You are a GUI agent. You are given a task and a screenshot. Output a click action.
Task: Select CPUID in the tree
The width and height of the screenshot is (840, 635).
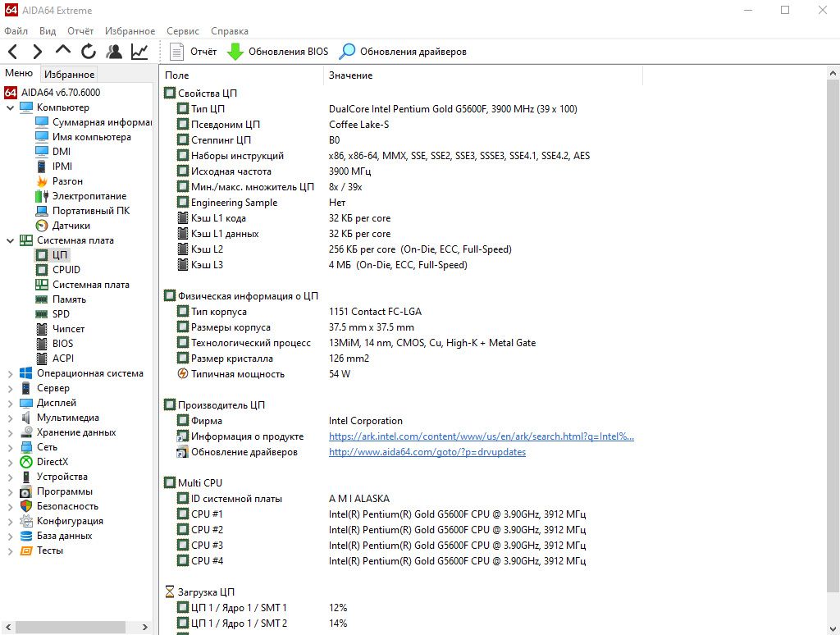(x=58, y=270)
